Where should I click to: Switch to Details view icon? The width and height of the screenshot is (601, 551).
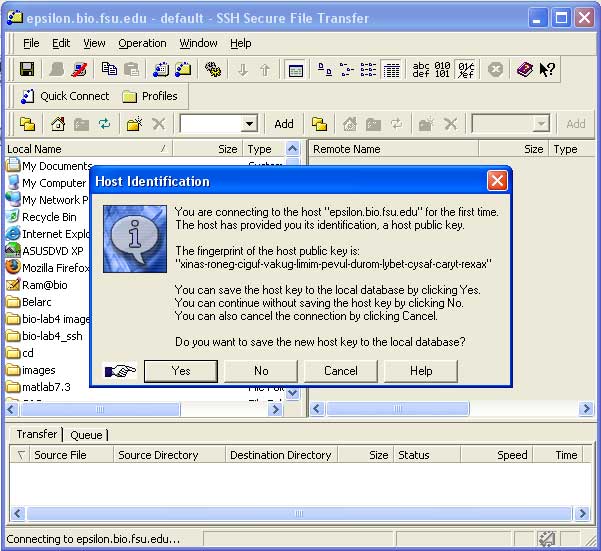point(391,70)
